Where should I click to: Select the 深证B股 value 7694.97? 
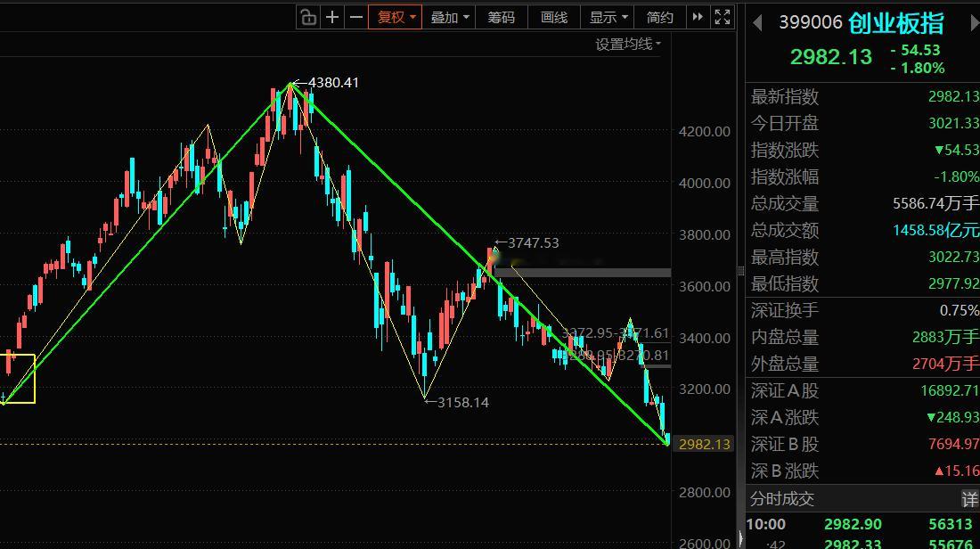(x=953, y=444)
